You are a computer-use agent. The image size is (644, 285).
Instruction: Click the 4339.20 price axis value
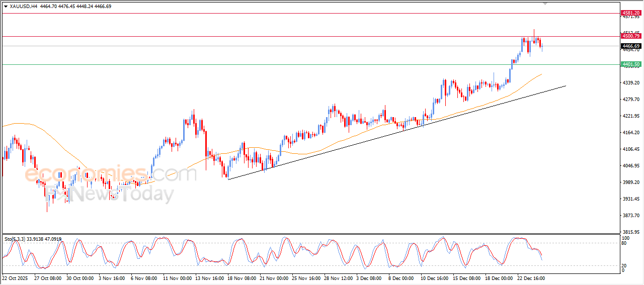630,83
